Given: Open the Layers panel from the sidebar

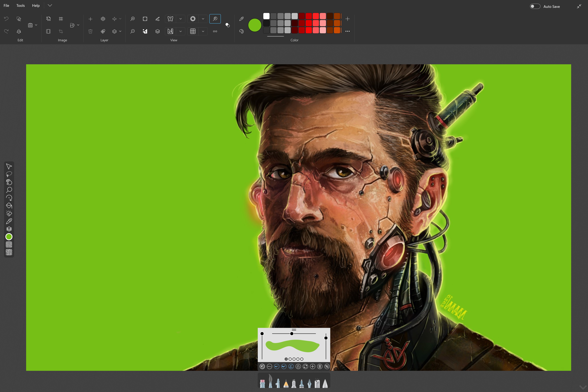Looking at the screenshot, I should tap(9, 229).
